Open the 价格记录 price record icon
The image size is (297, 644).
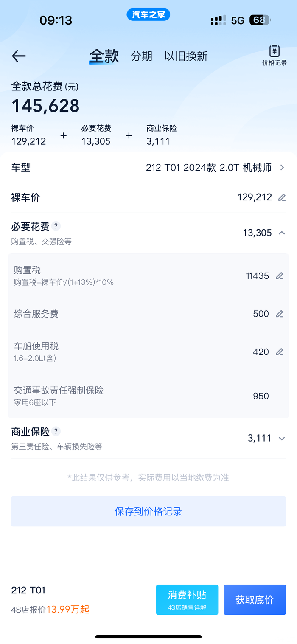tap(275, 56)
